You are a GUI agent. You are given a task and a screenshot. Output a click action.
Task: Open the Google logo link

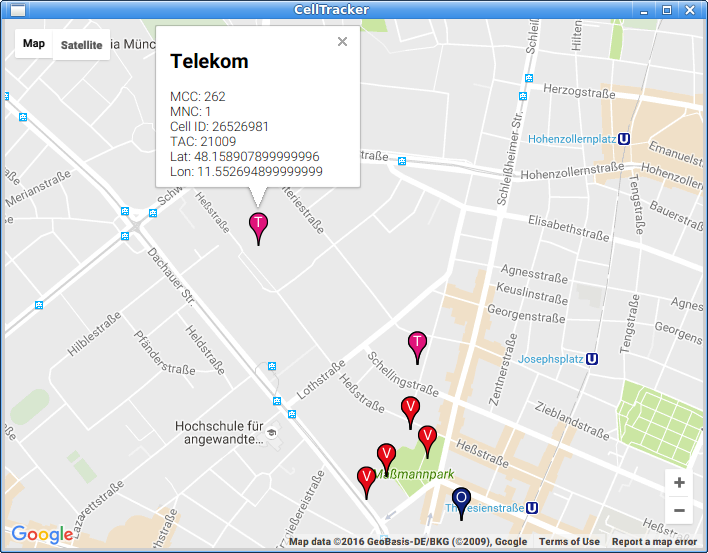coord(42,534)
